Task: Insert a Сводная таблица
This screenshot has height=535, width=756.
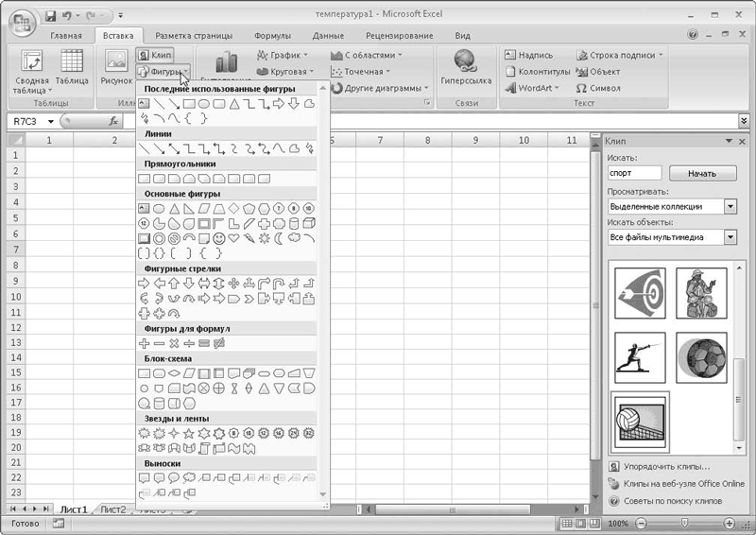Action: point(32,74)
